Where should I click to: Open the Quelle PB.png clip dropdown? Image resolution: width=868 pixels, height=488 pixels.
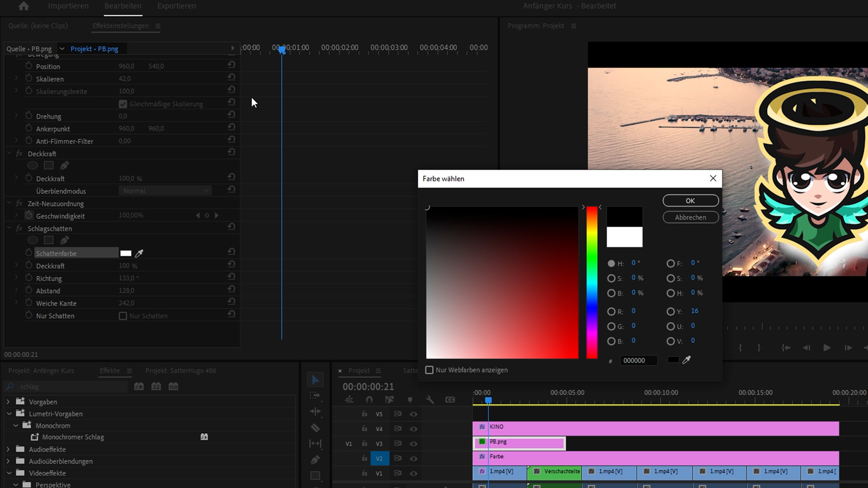pos(62,49)
